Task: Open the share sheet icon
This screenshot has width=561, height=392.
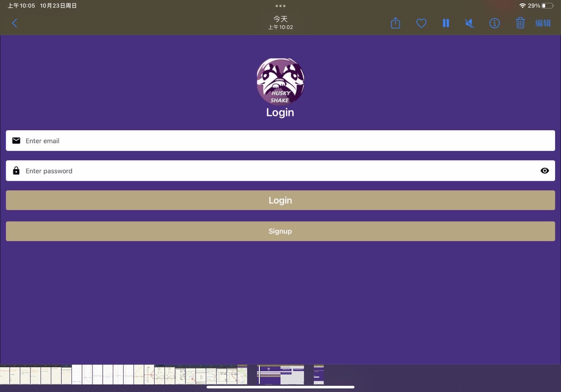Action: 396,23
